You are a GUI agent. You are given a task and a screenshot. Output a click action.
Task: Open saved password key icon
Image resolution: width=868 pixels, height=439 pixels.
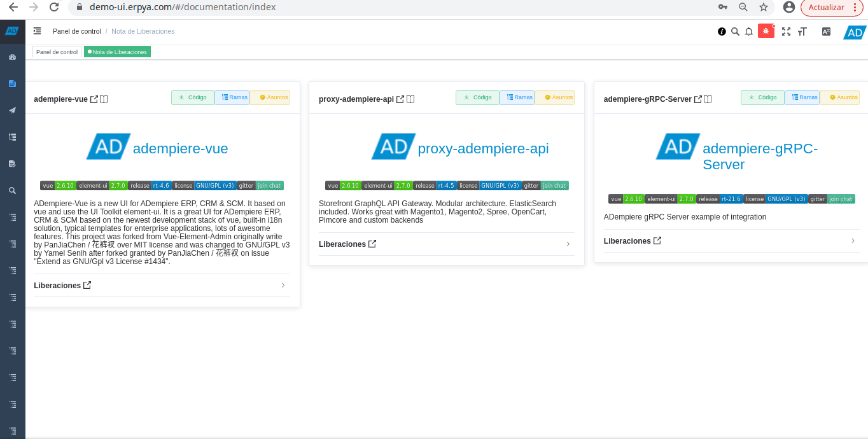723,7
